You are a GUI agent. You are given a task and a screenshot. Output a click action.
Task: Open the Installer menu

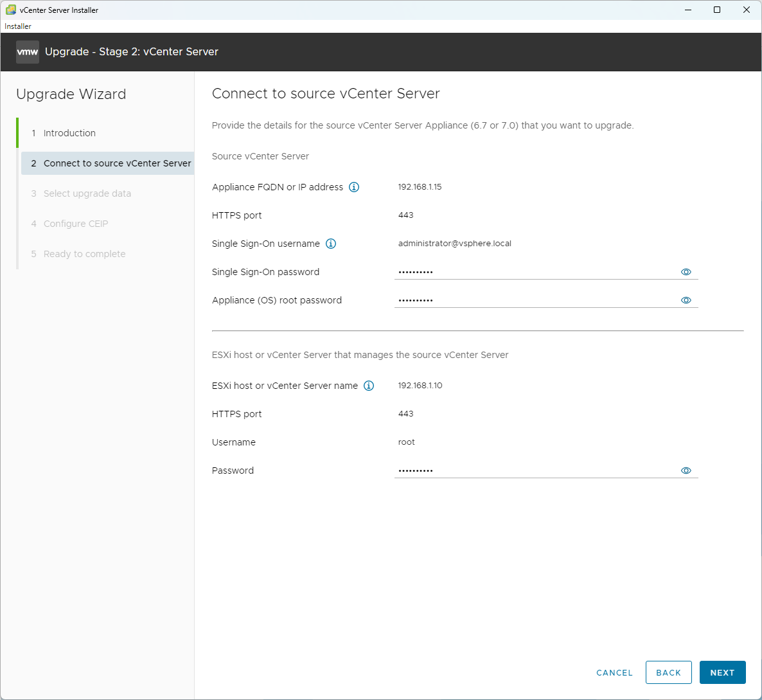[x=18, y=26]
